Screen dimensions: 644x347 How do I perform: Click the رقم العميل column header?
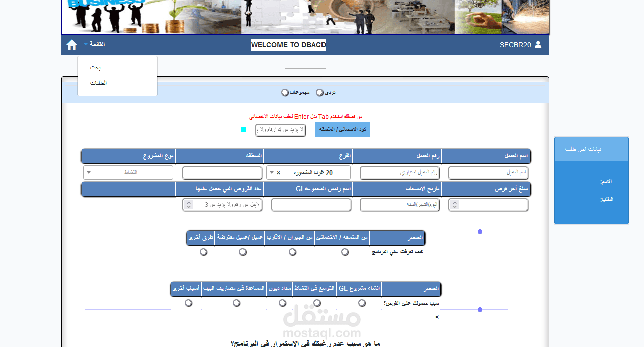click(397, 156)
